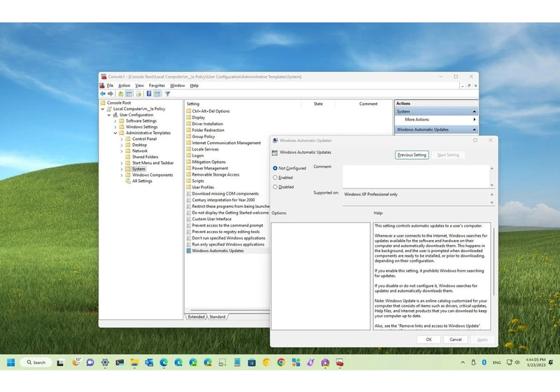Open the Action menu
This screenshot has width=560, height=392.
click(124, 85)
